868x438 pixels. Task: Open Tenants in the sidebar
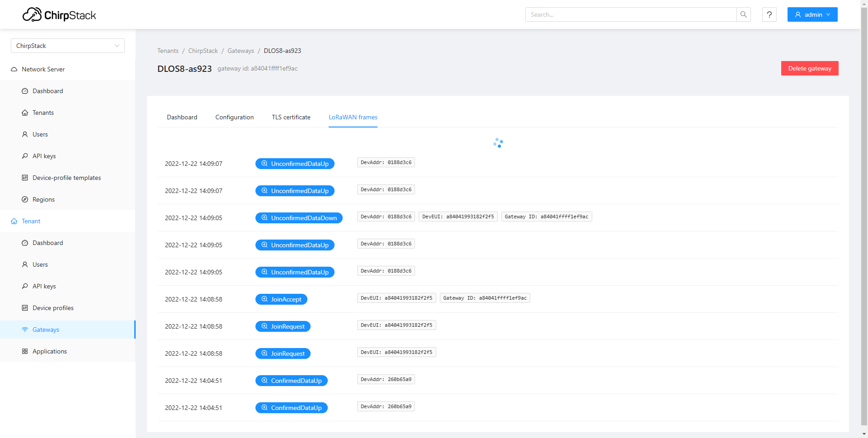click(x=68, y=113)
